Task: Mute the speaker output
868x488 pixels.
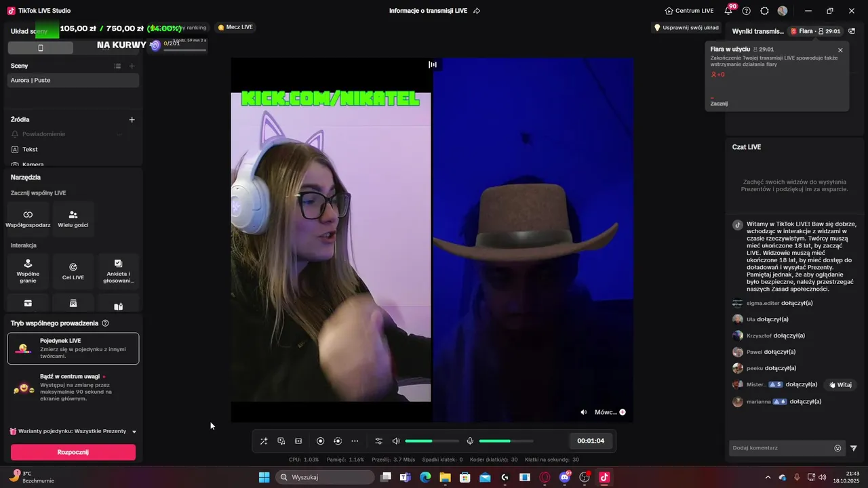Action: pyautogui.click(x=397, y=441)
